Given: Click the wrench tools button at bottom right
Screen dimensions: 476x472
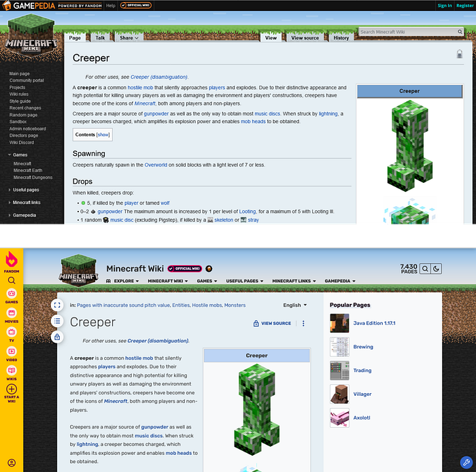Looking at the screenshot, I should click(466, 462).
